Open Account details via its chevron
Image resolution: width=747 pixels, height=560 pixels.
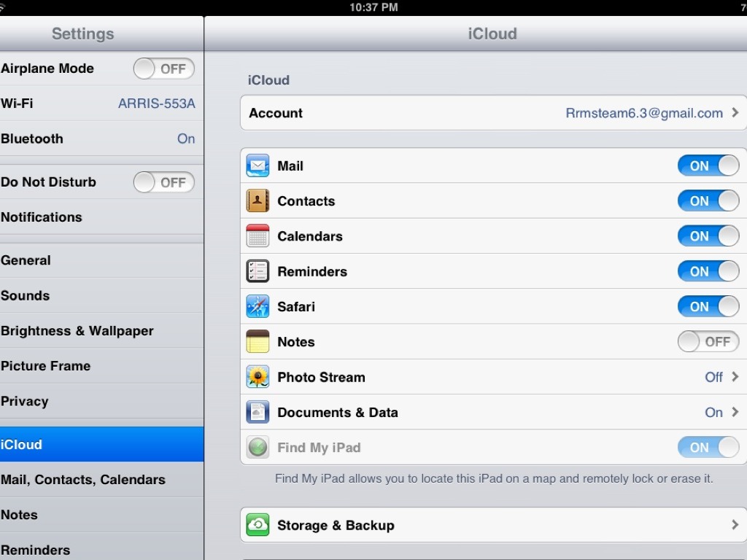click(x=735, y=113)
